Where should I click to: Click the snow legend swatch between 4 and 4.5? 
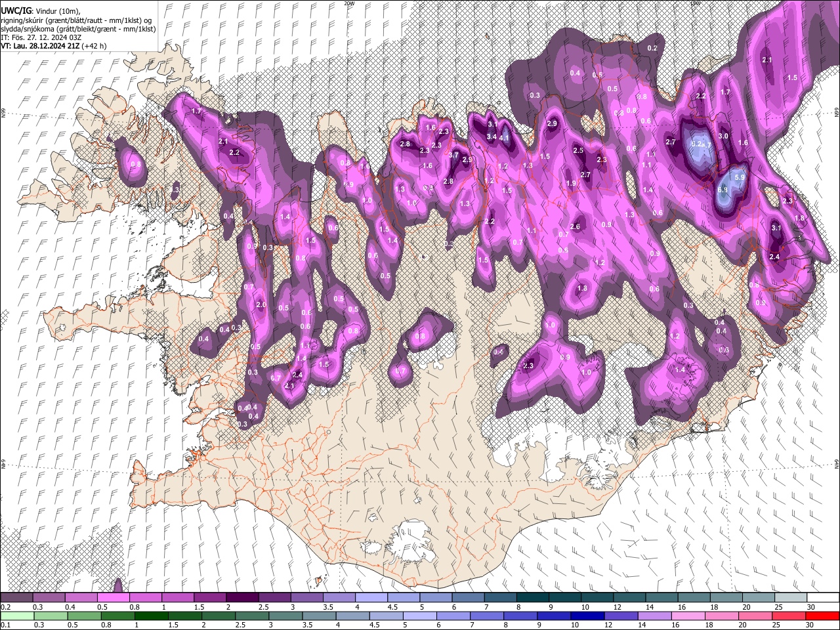point(371,597)
